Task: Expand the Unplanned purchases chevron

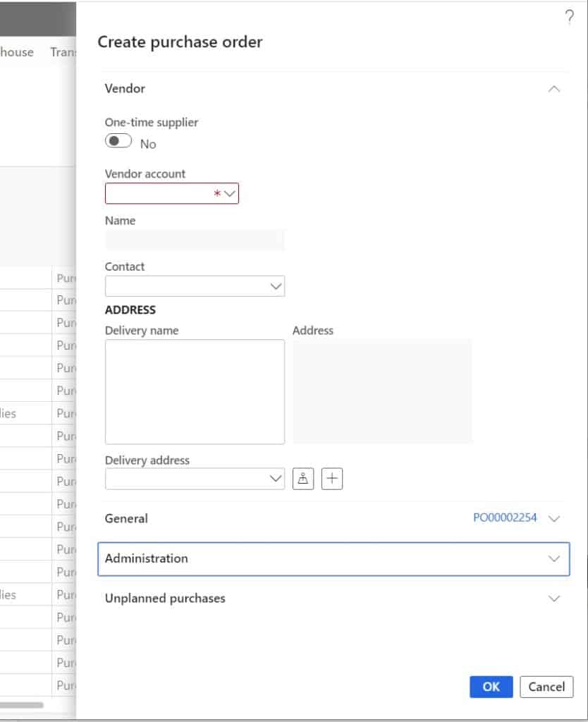Action: (554, 599)
